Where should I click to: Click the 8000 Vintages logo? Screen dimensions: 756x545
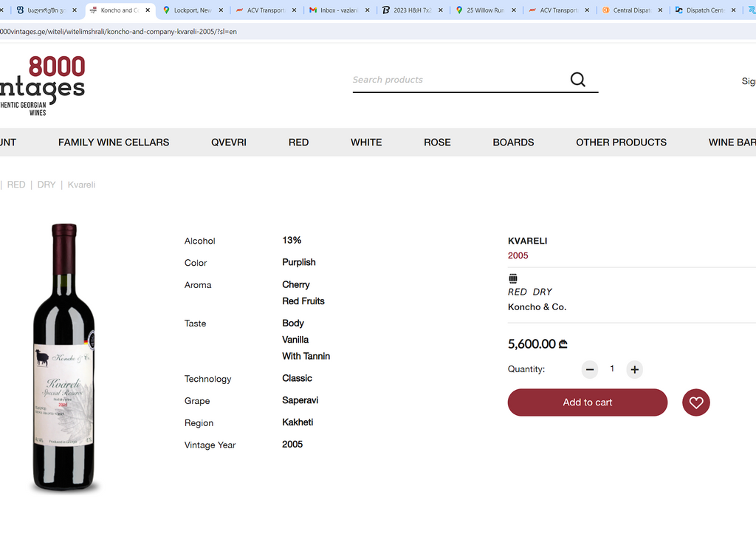(42, 86)
